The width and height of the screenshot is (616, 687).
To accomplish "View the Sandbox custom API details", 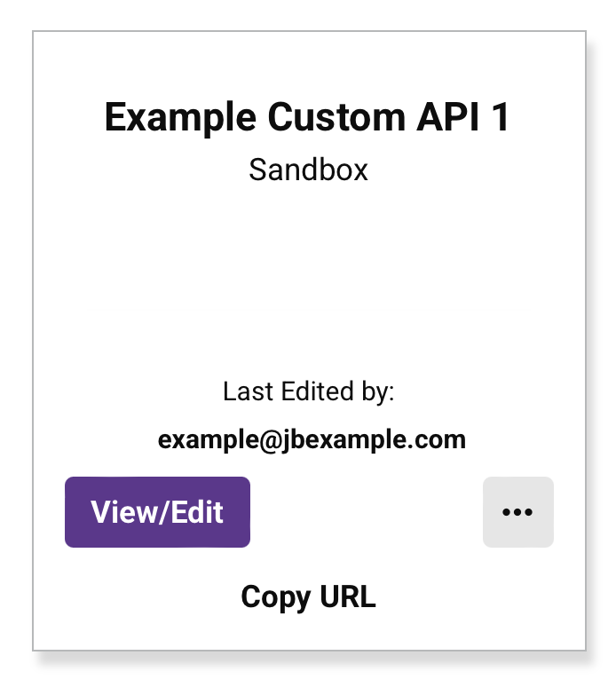I will coord(157,512).
